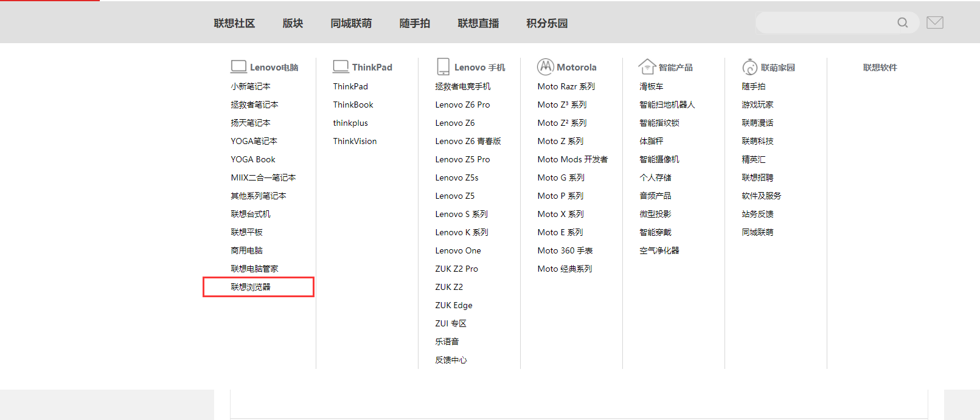This screenshot has width=980, height=420.
Task: Open the mail envelope icon
Action: [x=935, y=22]
